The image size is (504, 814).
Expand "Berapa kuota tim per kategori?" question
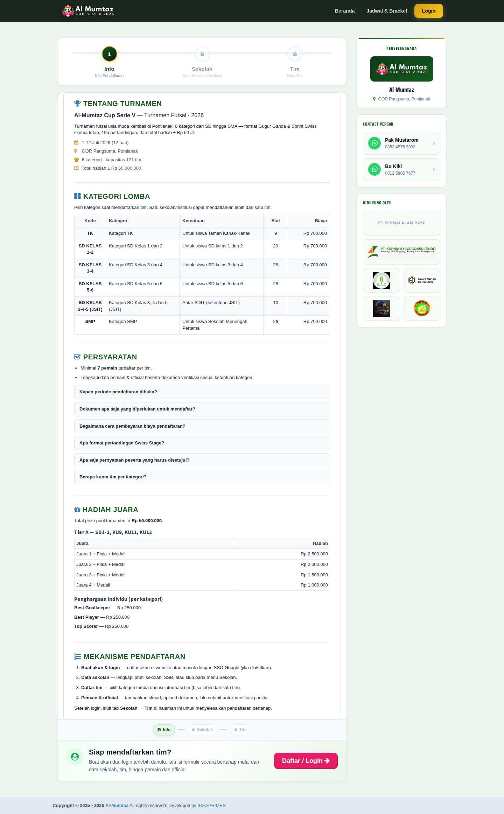pos(202,477)
